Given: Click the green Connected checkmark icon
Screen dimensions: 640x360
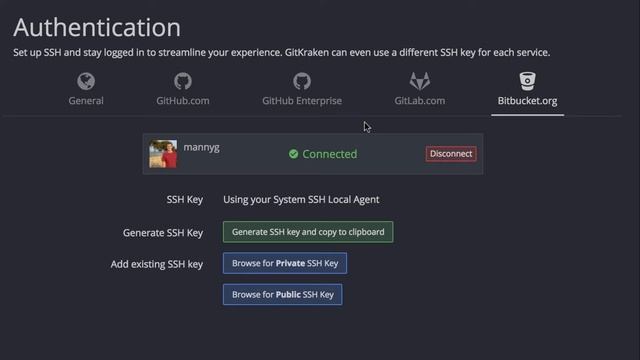Looking at the screenshot, I should tap(293, 154).
